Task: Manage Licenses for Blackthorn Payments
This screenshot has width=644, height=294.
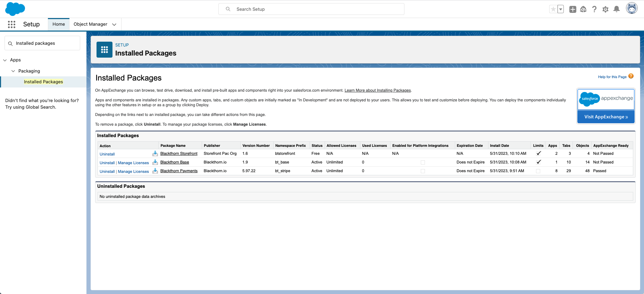Action: point(133,171)
